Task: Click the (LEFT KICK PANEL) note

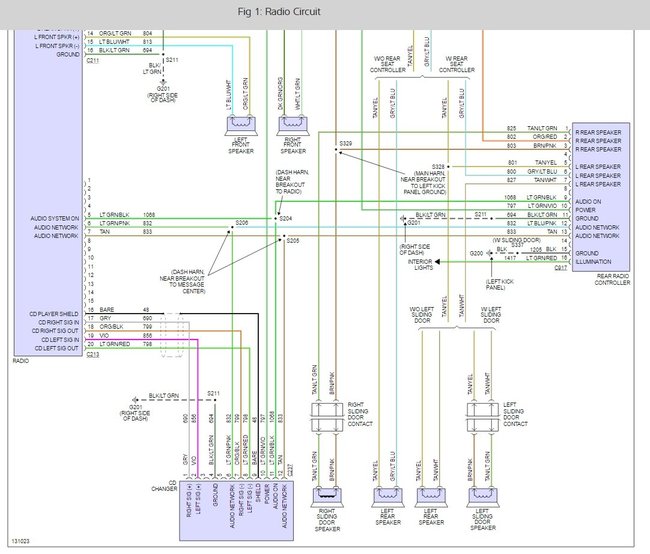Action: tap(500, 284)
